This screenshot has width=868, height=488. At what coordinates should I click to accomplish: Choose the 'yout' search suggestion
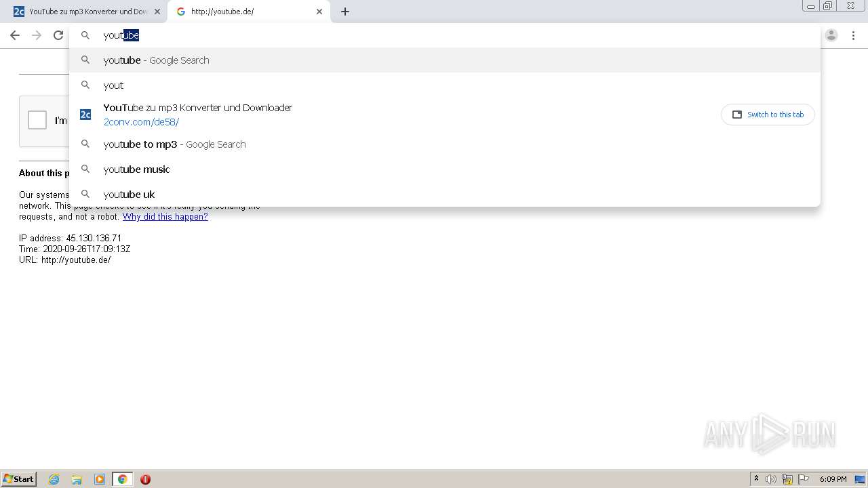click(x=444, y=85)
